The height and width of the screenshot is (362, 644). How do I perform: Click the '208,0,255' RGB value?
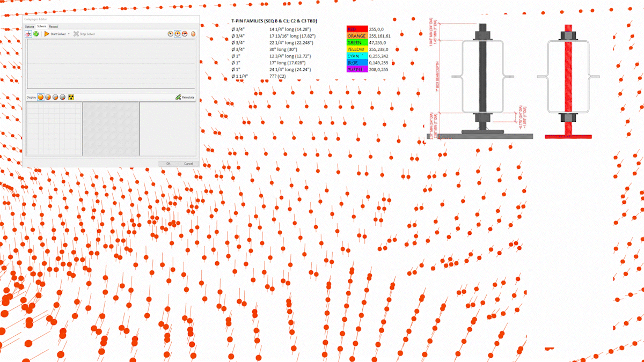[379, 69]
